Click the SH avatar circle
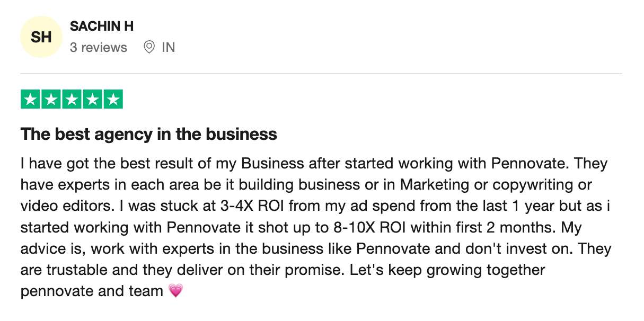 [41, 37]
